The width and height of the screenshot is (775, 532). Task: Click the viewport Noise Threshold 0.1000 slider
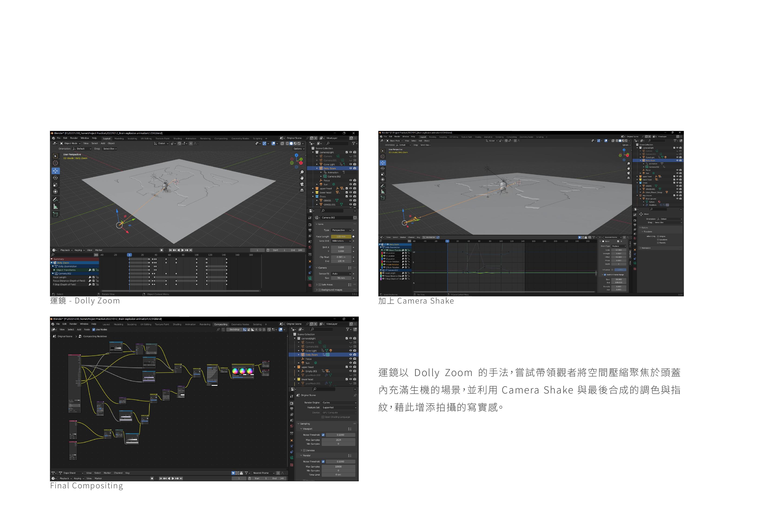(x=340, y=435)
